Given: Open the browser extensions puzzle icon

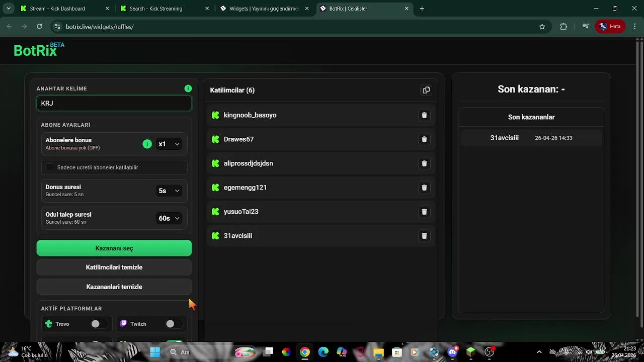Looking at the screenshot, I should pyautogui.click(x=563, y=27).
